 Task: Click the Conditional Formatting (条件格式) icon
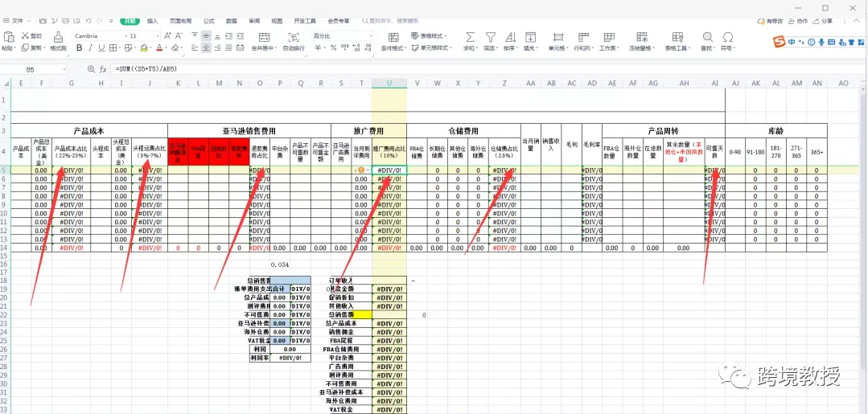[393, 37]
